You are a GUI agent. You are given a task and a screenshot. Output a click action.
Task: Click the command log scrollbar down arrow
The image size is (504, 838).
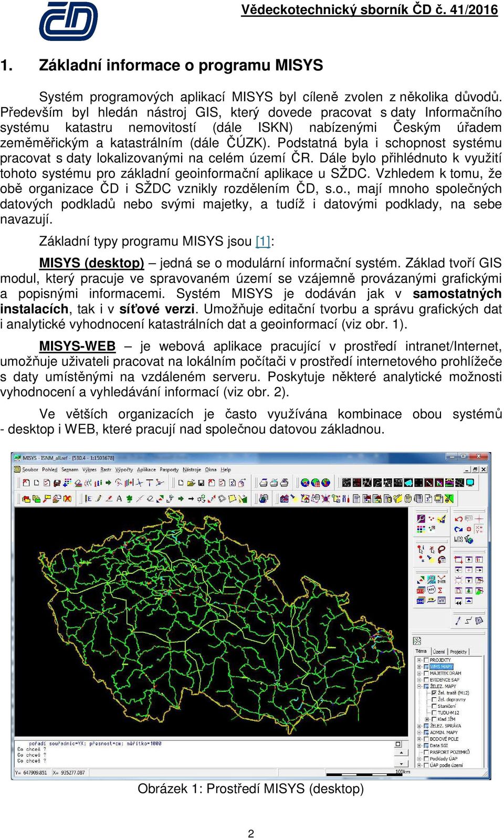click(x=402, y=763)
